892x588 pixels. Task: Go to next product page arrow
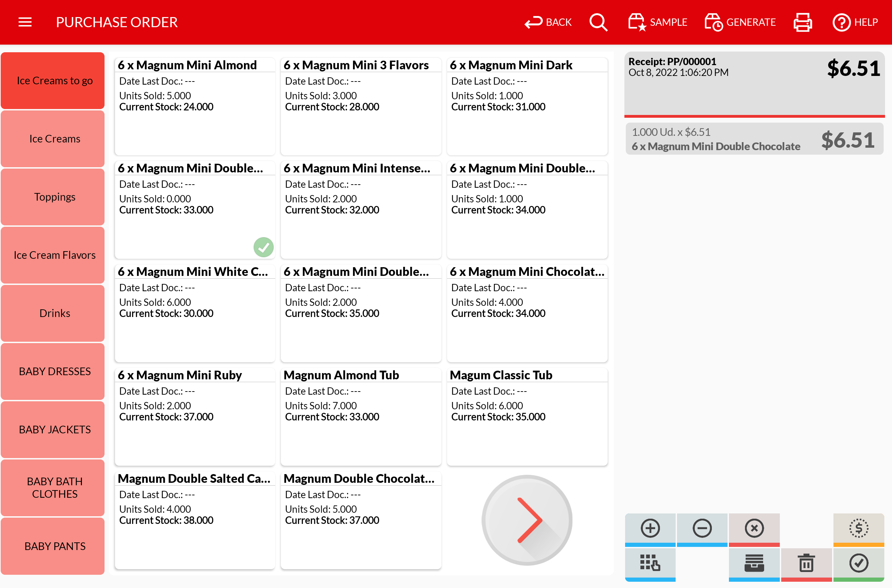click(526, 520)
